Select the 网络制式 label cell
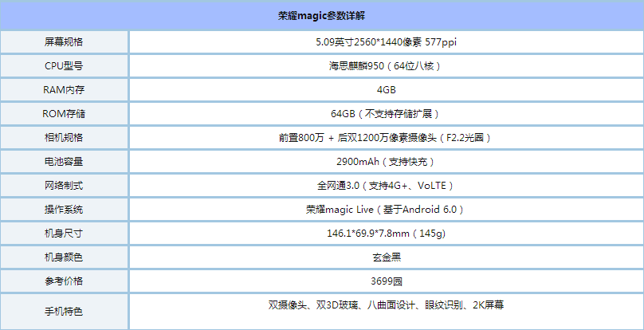The height and width of the screenshot is (330, 644). [64, 185]
